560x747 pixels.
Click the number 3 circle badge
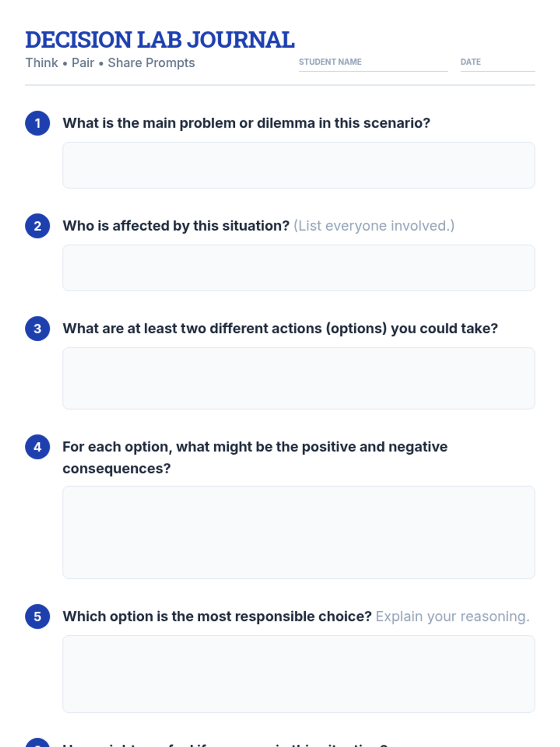(x=37, y=329)
